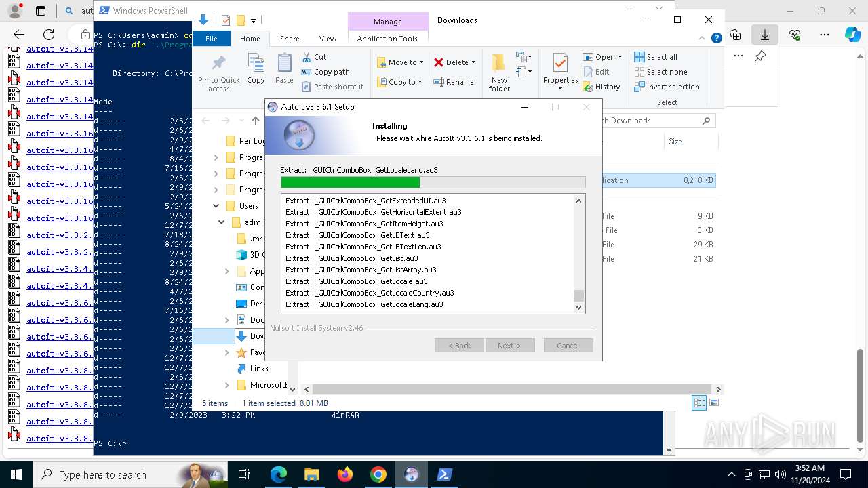Open File Explorer from taskbar
This screenshot has width=868, height=488.
[312, 474]
